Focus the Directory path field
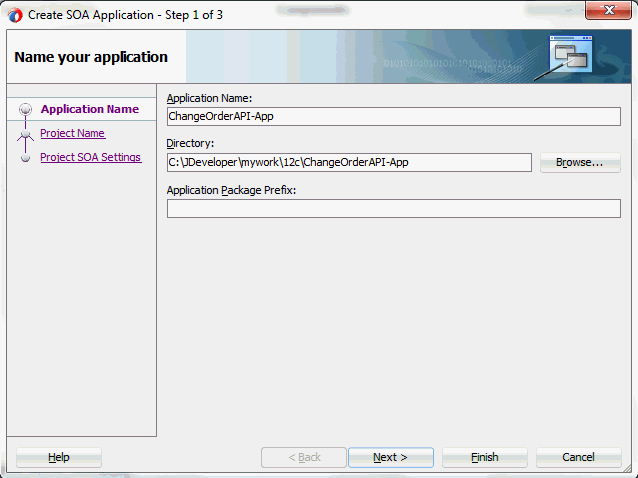Image resolution: width=638 pixels, height=478 pixels. (349, 162)
